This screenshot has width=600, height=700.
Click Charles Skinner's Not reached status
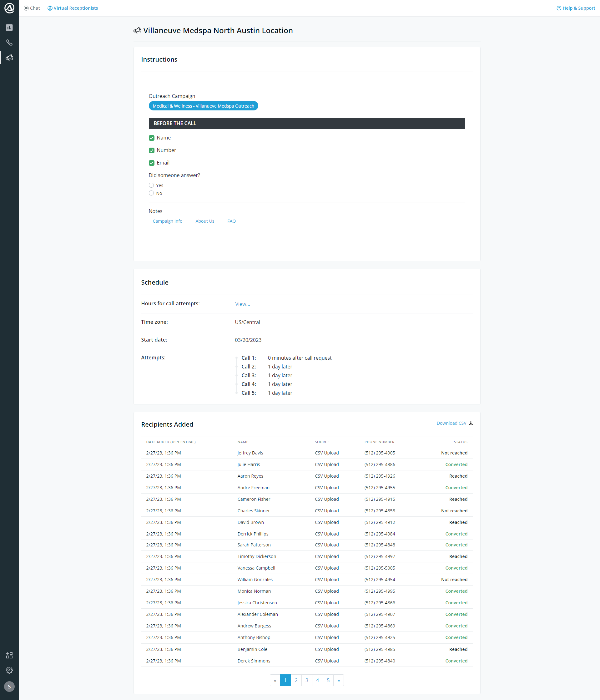click(454, 510)
